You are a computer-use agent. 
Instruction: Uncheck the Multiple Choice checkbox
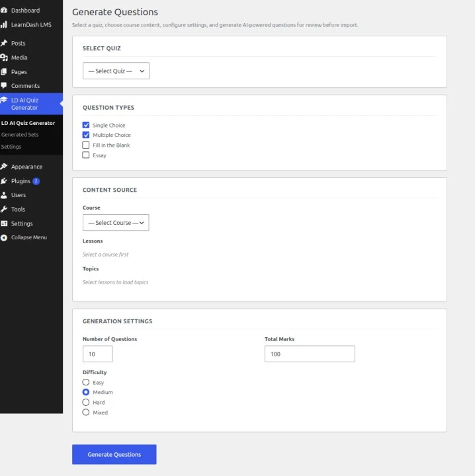tap(86, 135)
